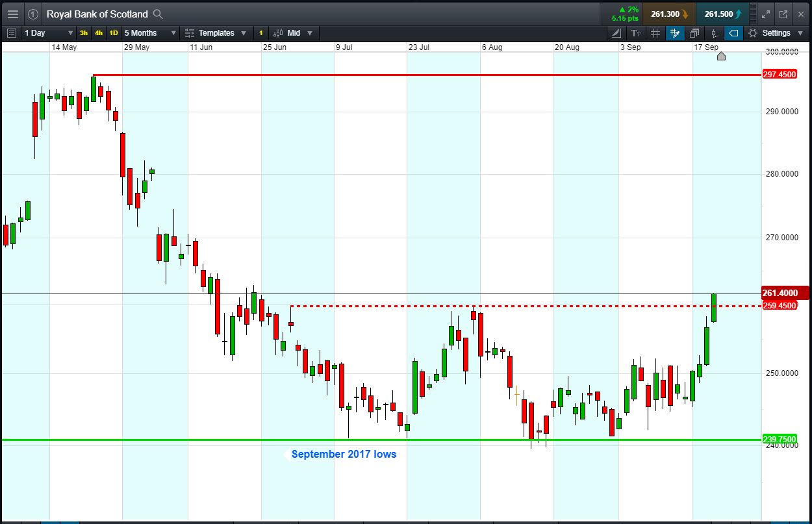This screenshot has height=524, width=812.
Task: Close the chart window
Action: [800, 14]
